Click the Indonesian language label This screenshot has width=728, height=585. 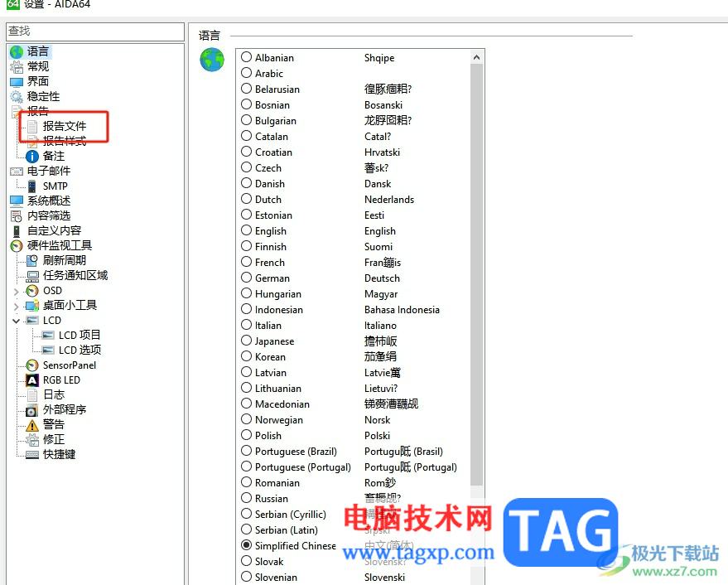(x=279, y=310)
